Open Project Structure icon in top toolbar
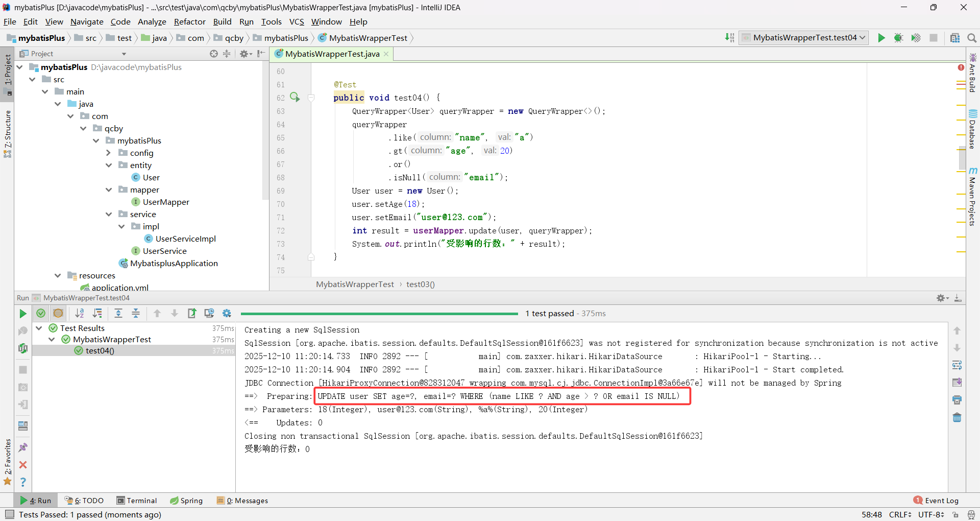Viewport: 980px width, 521px height. (955, 38)
